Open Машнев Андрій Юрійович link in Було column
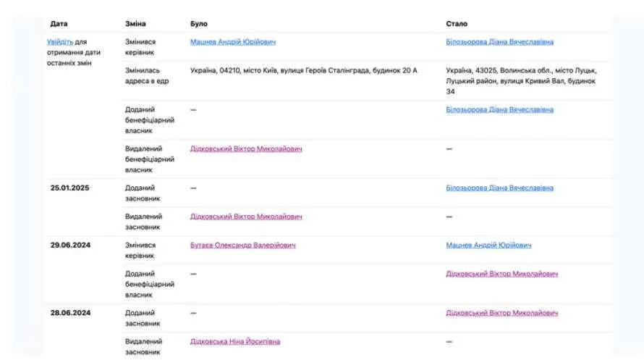 233,42
